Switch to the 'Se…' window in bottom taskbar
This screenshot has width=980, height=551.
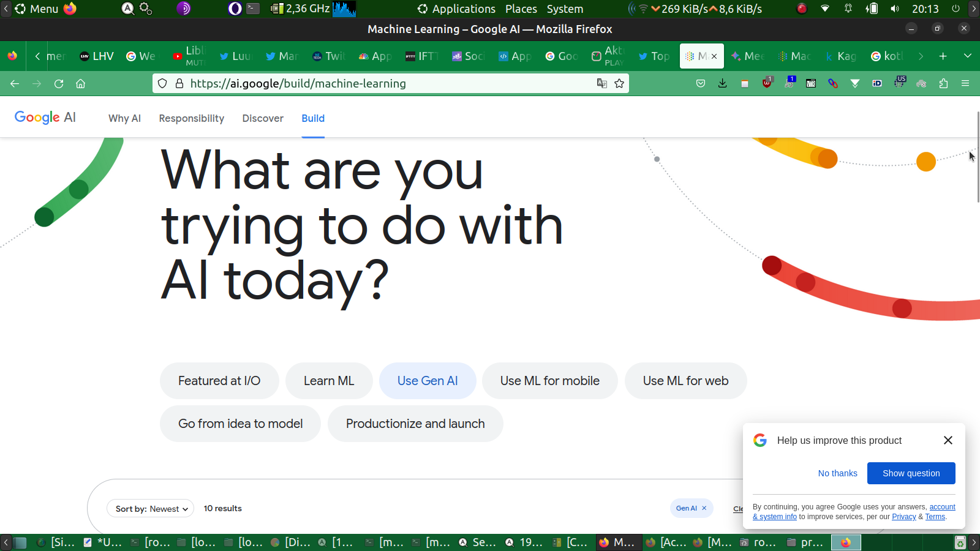479,542
